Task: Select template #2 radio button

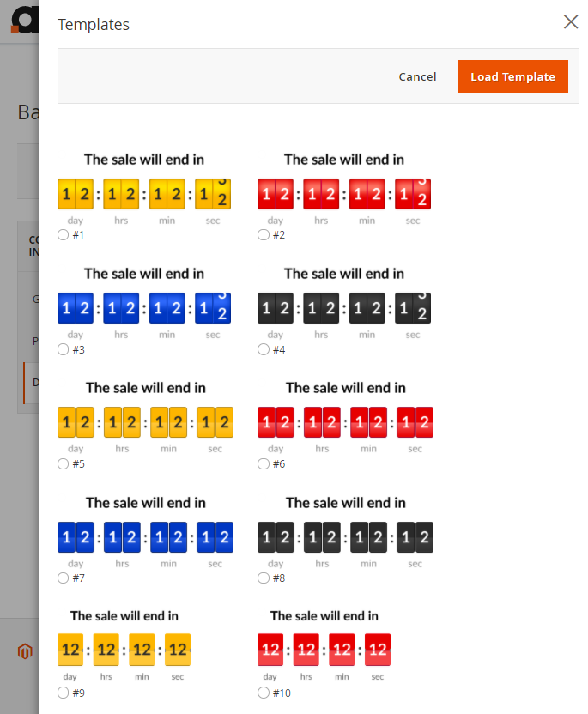Action: tap(264, 235)
